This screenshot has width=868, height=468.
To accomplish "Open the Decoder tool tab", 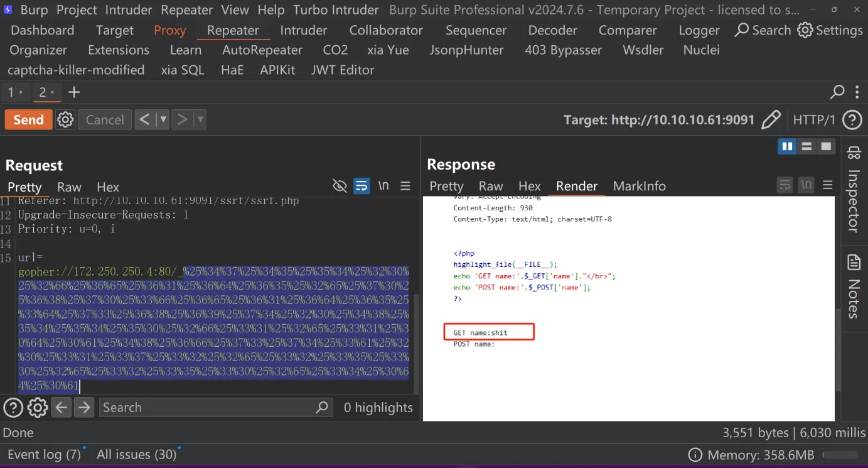I will click(x=552, y=30).
